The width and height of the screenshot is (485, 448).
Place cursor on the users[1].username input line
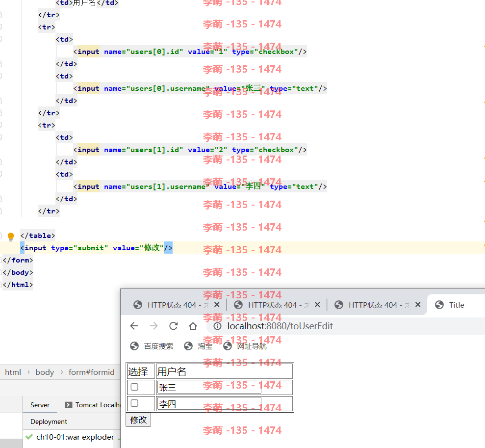point(200,186)
